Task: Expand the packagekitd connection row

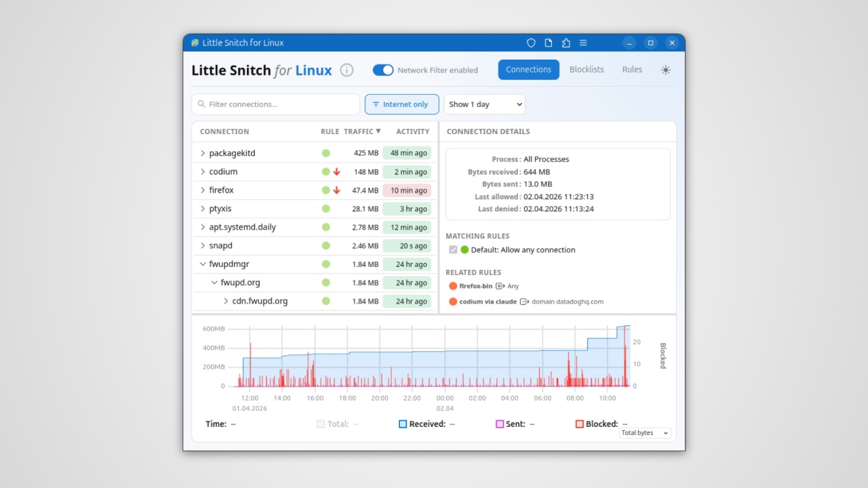Action: [203, 153]
